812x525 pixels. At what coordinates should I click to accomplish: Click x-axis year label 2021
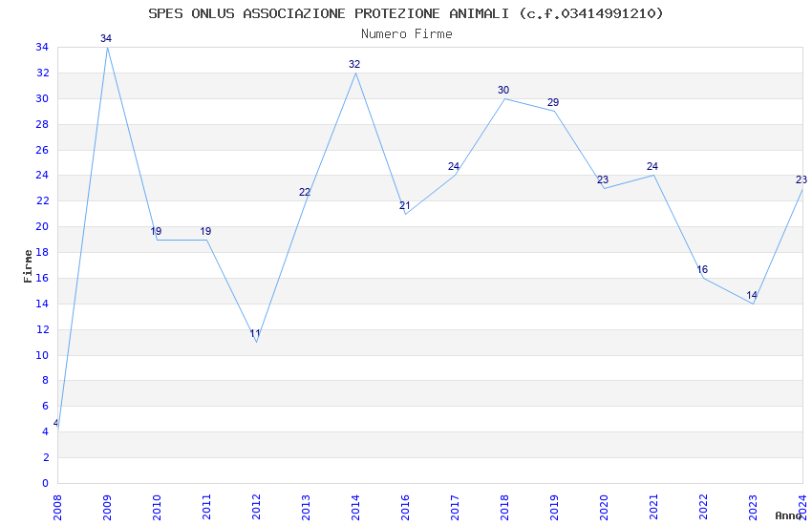tap(654, 507)
